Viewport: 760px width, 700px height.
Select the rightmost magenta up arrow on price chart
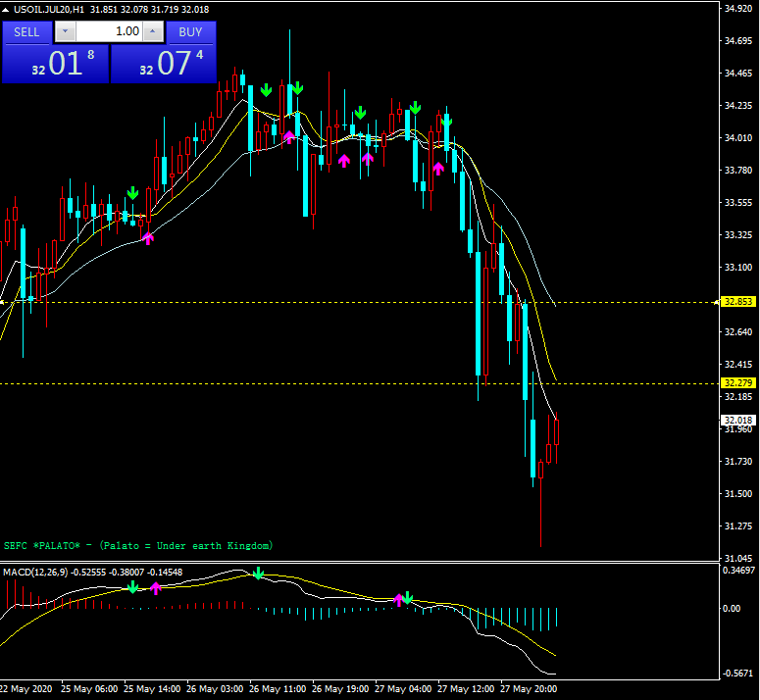click(438, 169)
